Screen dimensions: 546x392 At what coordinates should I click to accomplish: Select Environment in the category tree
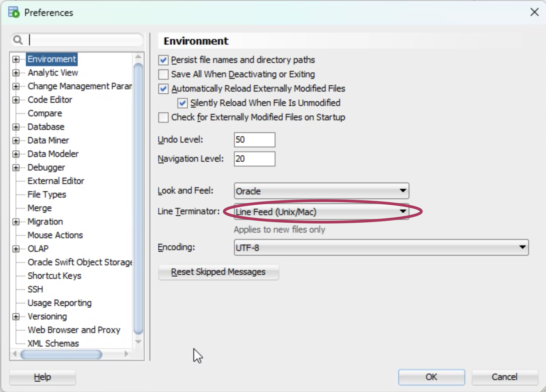[x=52, y=59]
